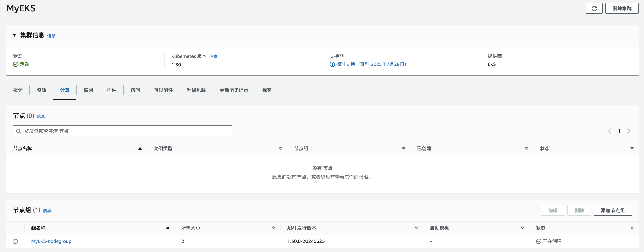Click sort triangle on 组名称 column
The image size is (644, 252).
(168, 228)
